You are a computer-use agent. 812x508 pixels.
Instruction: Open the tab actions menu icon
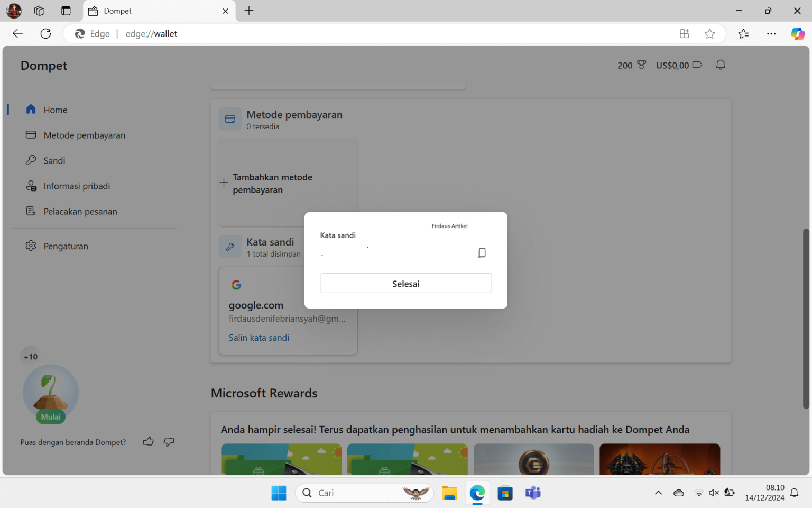tap(66, 11)
